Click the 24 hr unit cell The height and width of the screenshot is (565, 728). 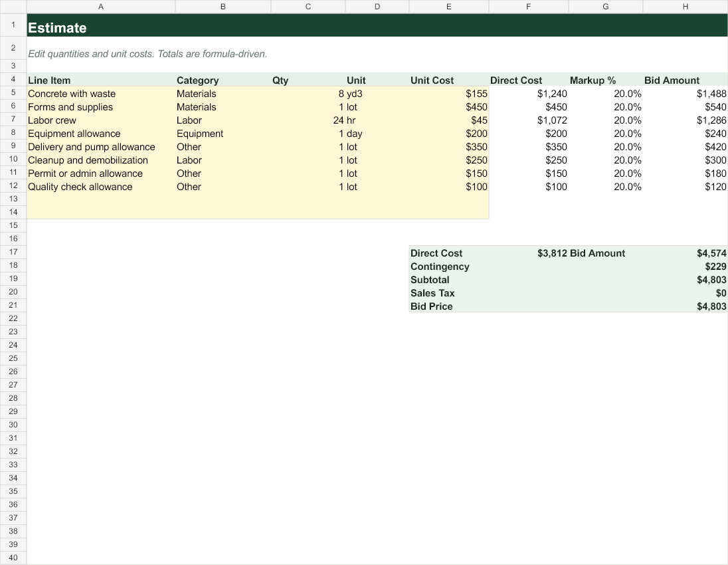point(377,120)
